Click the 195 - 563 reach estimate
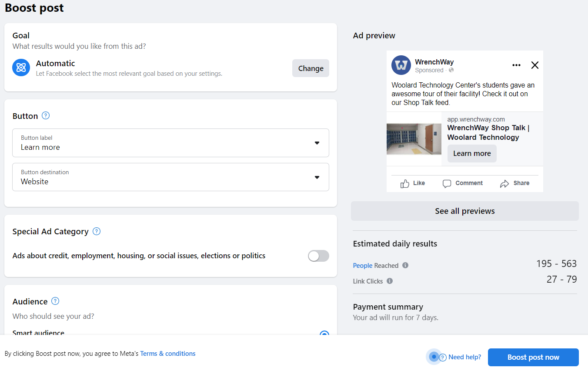 point(556,263)
